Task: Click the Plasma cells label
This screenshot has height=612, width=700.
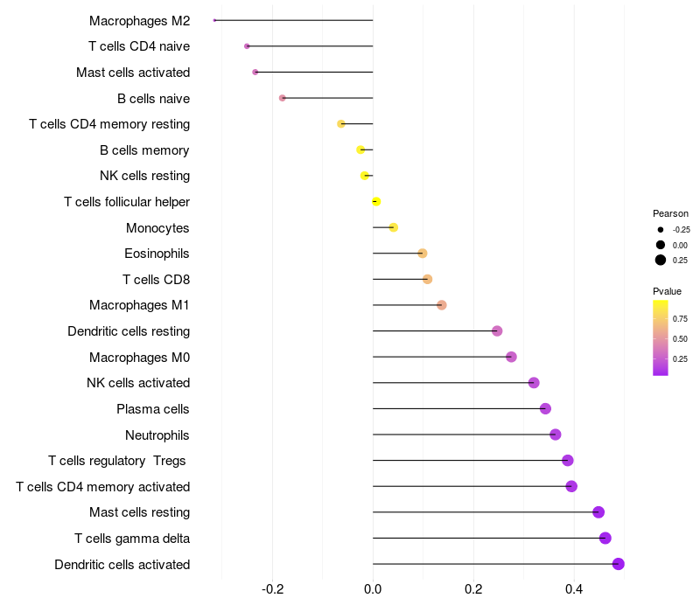Action: click(x=152, y=409)
